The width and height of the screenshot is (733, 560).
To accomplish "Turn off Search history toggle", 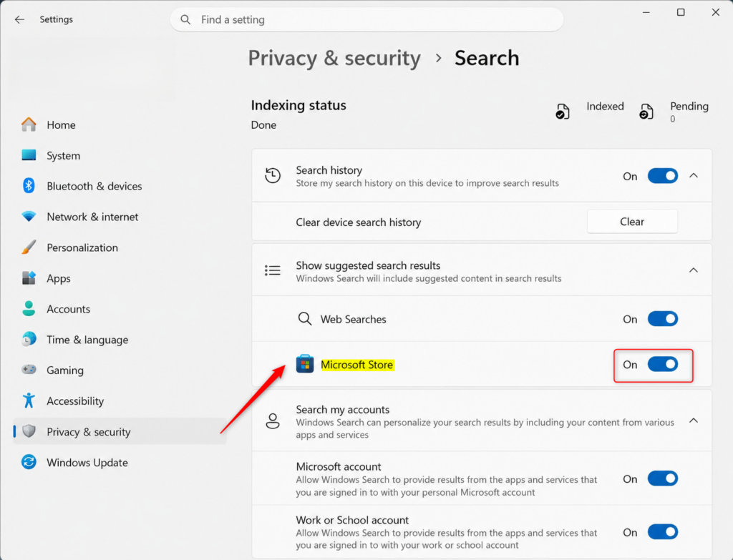I will (x=662, y=176).
